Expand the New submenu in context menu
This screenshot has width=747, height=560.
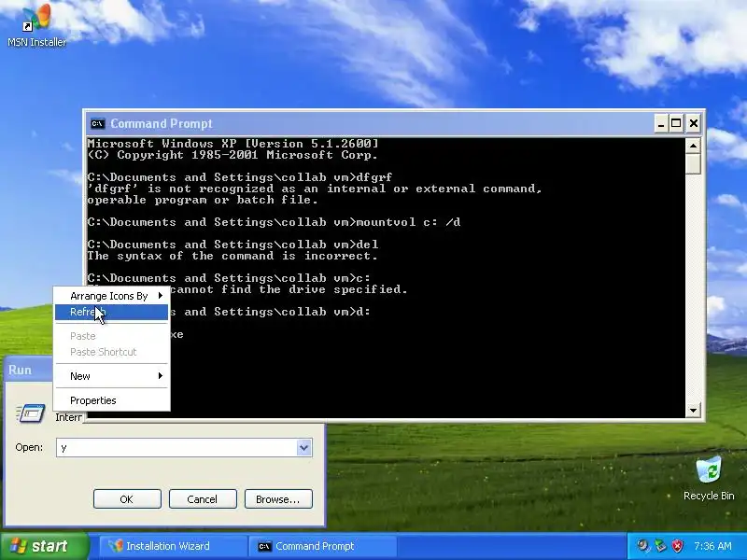(x=111, y=376)
